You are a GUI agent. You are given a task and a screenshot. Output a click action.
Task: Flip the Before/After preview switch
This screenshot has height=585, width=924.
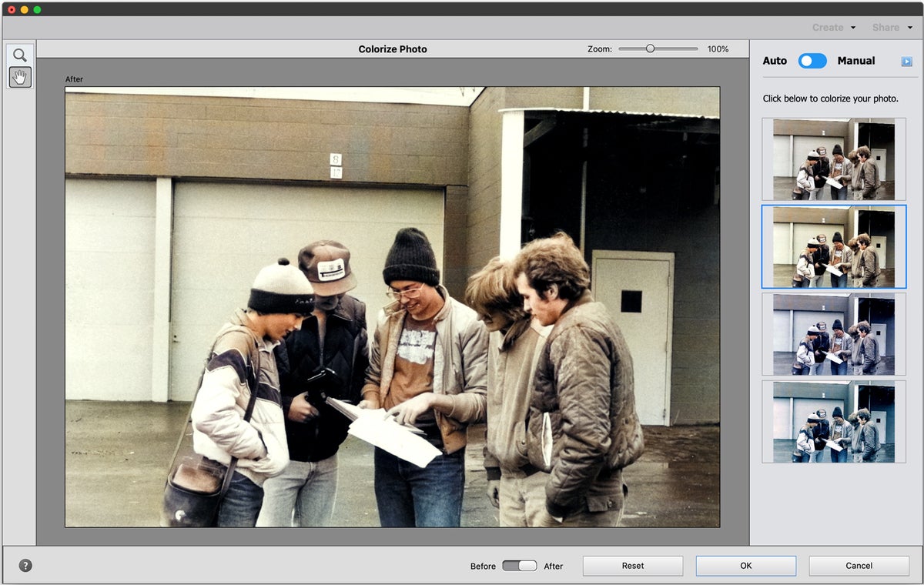click(520, 566)
